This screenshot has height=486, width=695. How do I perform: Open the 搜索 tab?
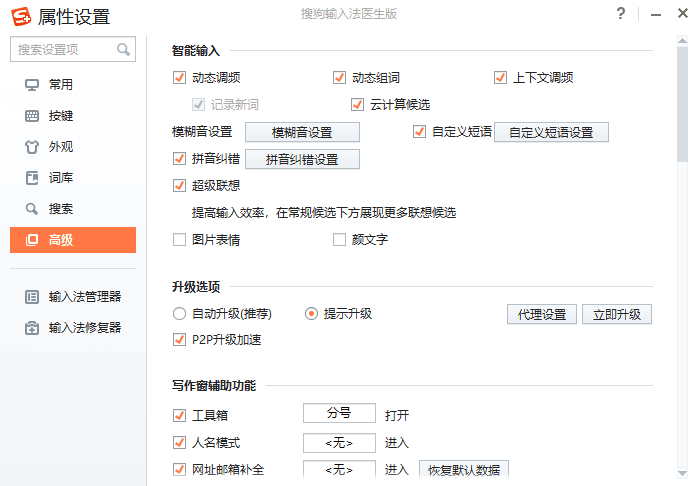[x=73, y=209]
